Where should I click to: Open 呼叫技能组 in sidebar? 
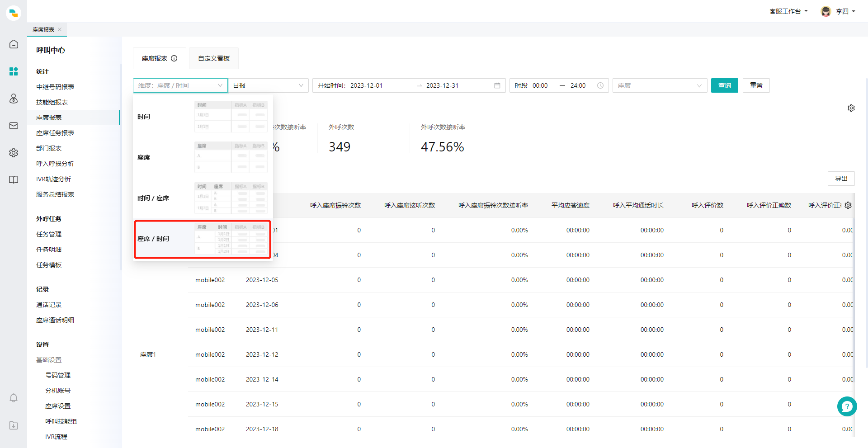(x=61, y=421)
